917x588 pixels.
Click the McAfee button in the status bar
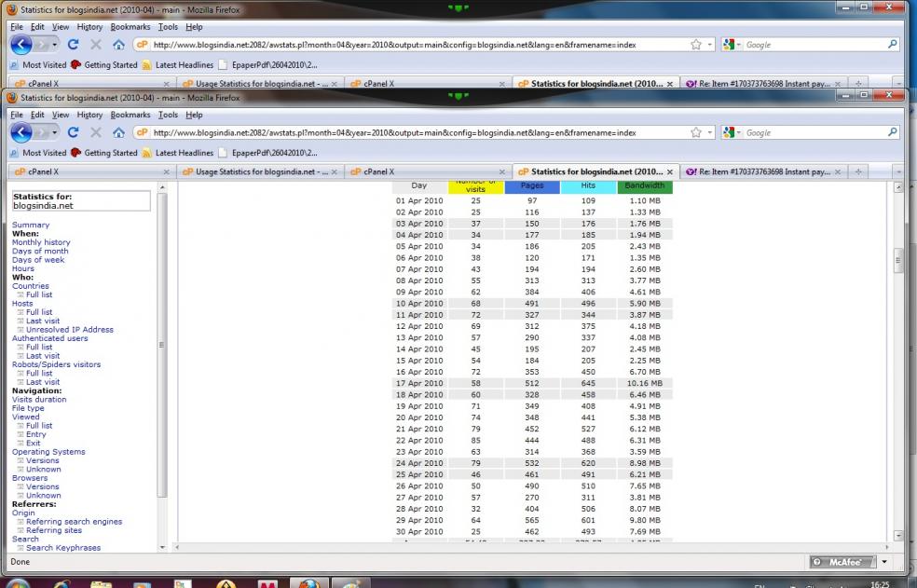click(x=842, y=562)
